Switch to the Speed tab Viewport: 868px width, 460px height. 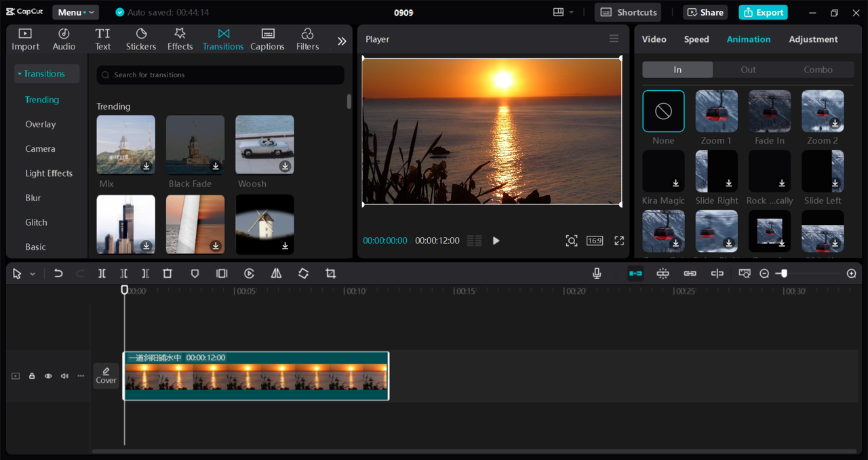click(696, 39)
